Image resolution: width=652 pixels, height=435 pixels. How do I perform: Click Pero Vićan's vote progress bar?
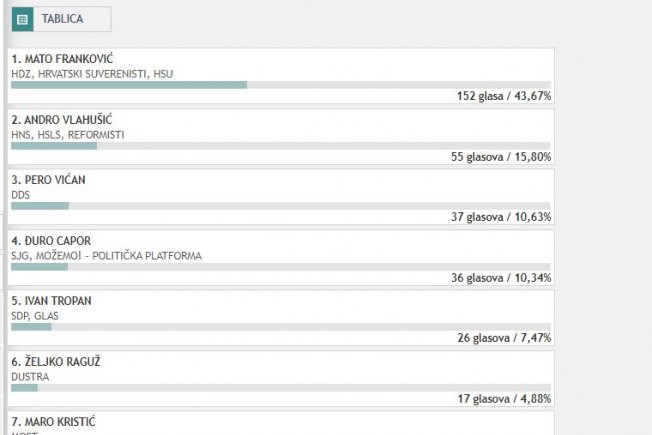pyautogui.click(x=281, y=206)
